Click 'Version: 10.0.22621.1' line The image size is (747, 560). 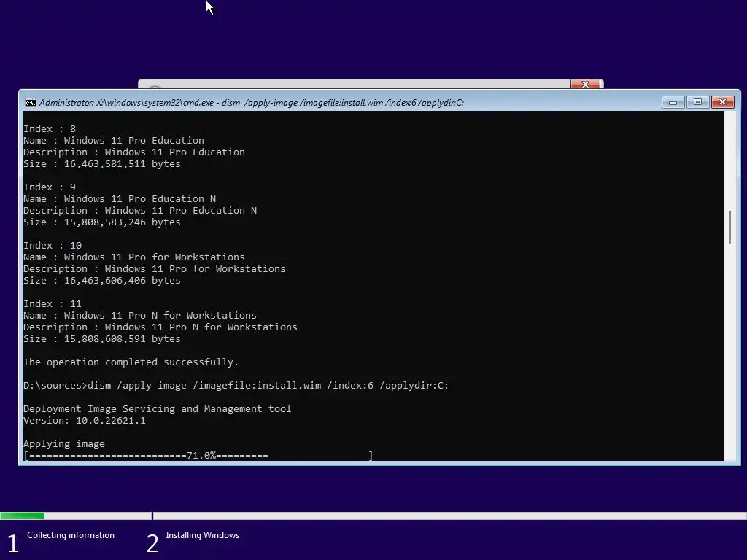point(85,421)
